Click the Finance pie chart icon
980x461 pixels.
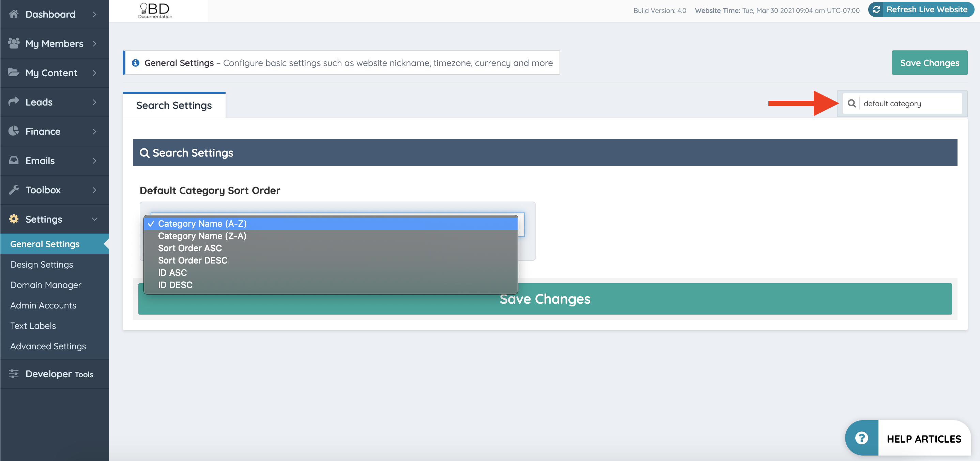pyautogui.click(x=14, y=131)
